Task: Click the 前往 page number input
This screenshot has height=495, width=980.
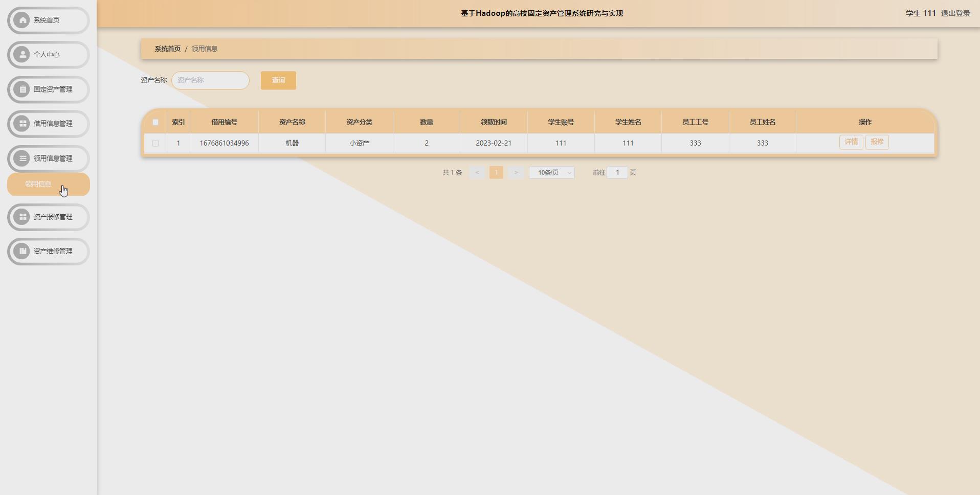Action: [x=617, y=172]
